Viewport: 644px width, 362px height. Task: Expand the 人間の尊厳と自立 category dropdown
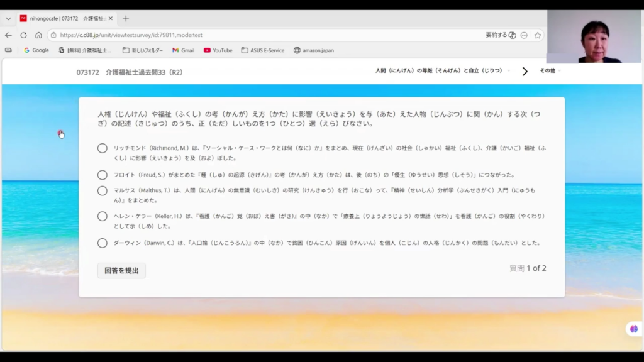443,71
